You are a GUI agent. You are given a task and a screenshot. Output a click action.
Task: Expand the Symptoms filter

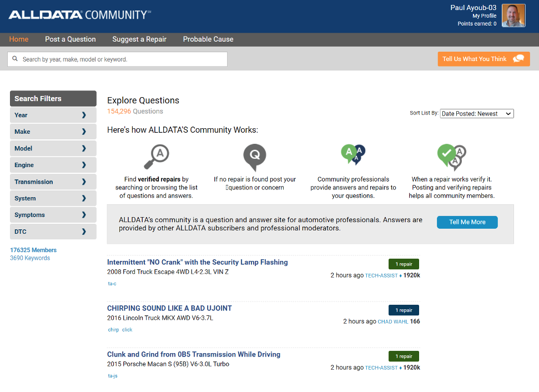(53, 215)
